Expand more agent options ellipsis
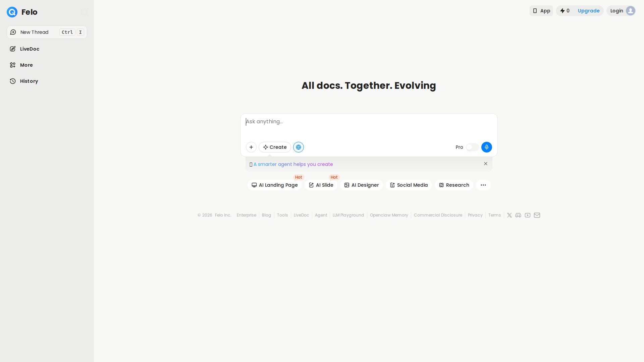Image resolution: width=644 pixels, height=362 pixels. pos(483,185)
